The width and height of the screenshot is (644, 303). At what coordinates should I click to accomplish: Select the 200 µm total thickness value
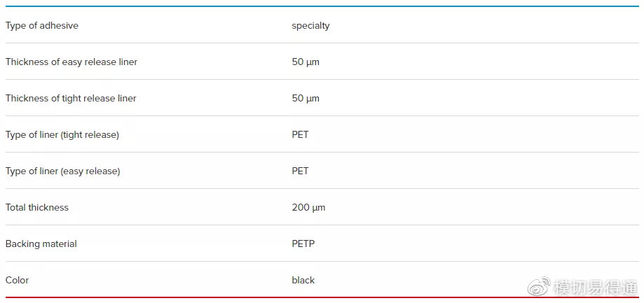pos(308,208)
